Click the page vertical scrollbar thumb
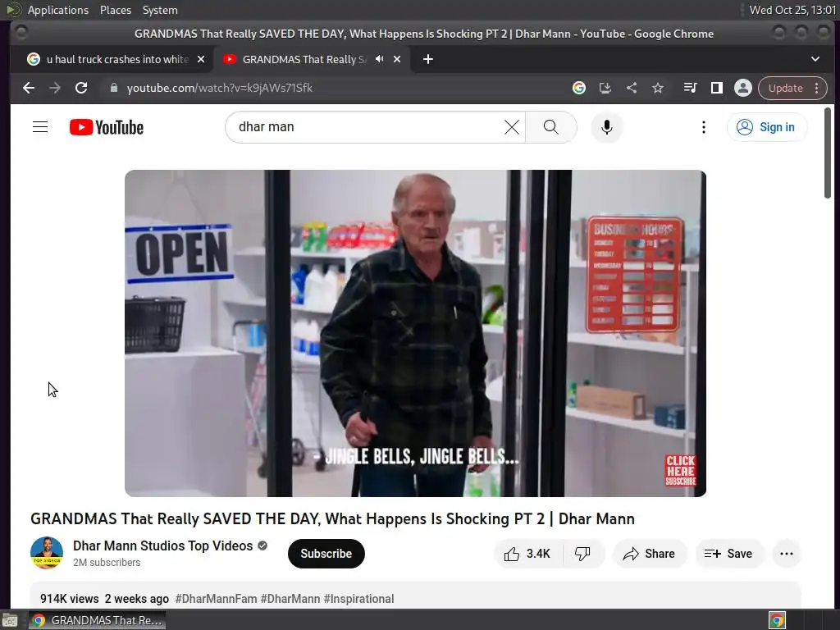Screen dimensions: 840x630 click(828, 153)
